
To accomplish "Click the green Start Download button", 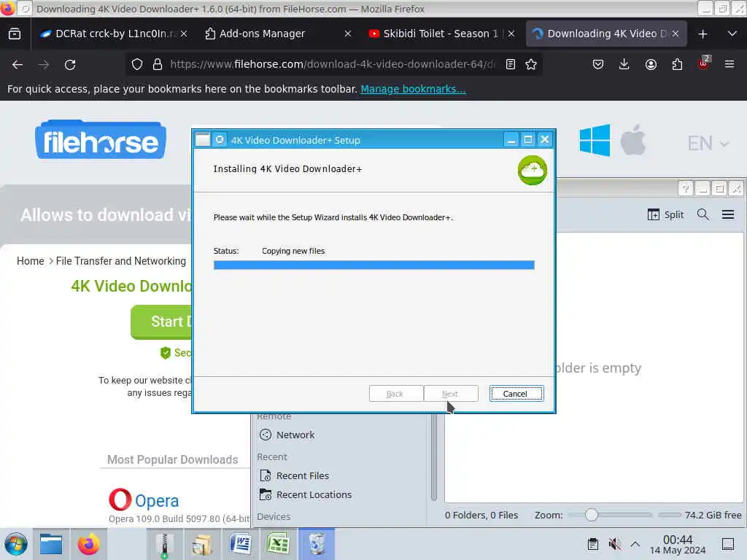I will pyautogui.click(x=161, y=322).
